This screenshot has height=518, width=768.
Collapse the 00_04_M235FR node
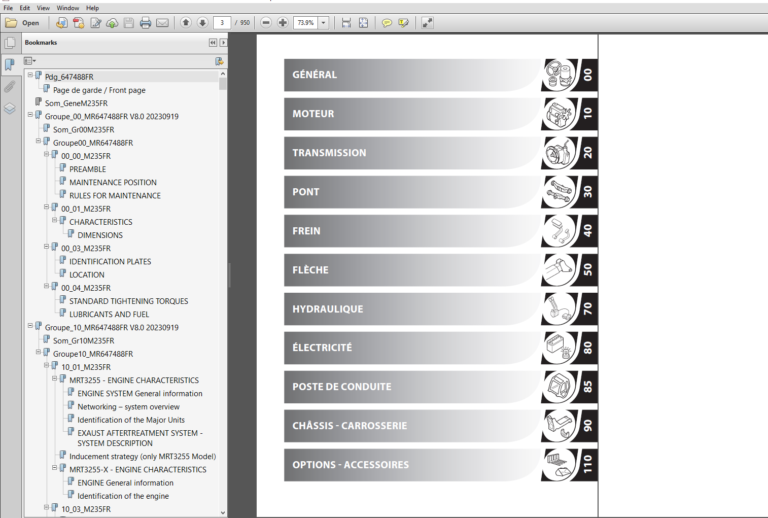point(47,286)
